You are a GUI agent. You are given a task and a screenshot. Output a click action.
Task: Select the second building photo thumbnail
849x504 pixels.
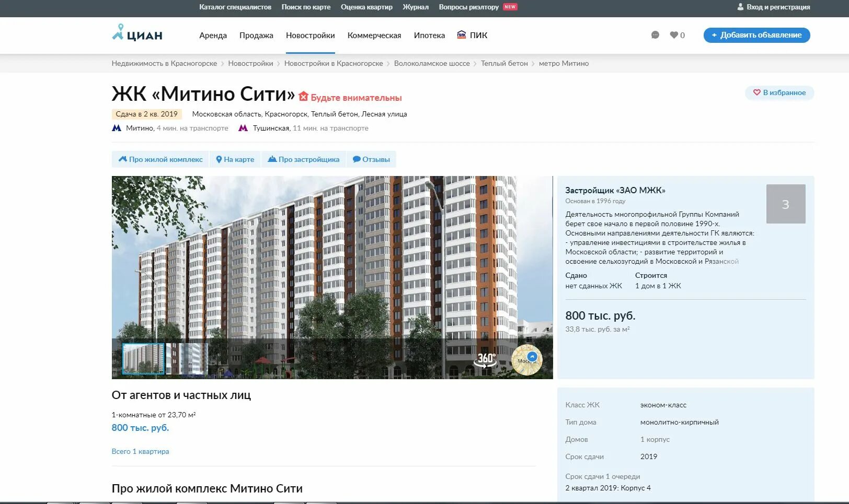coord(187,359)
